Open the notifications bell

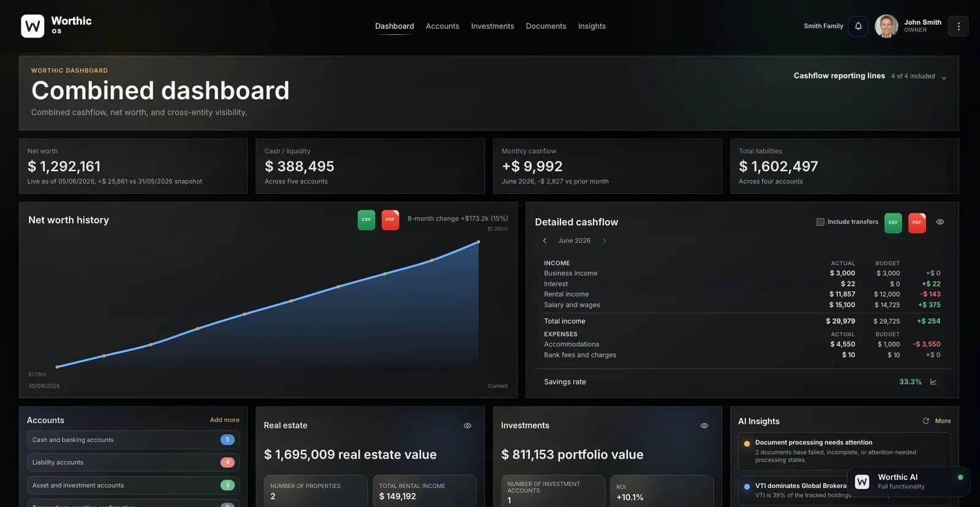click(858, 26)
